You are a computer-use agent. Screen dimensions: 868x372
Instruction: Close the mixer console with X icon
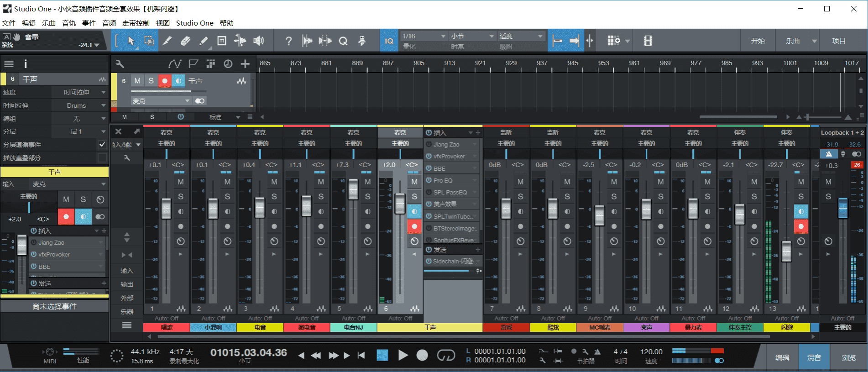pyautogui.click(x=118, y=131)
